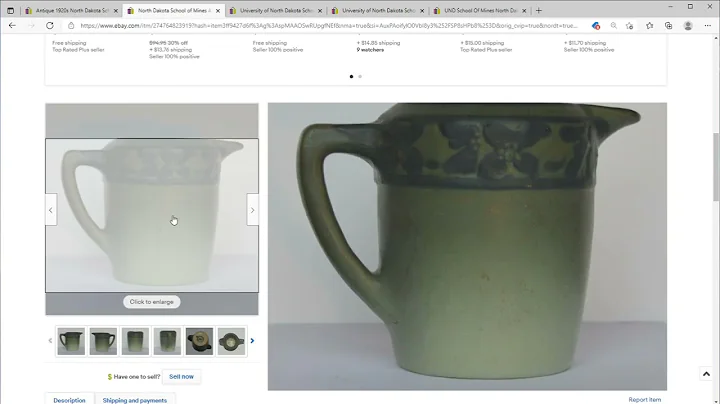The width and height of the screenshot is (720, 404).
Task: Switch to Antique 1920s North Dakota tab
Action: (72, 10)
